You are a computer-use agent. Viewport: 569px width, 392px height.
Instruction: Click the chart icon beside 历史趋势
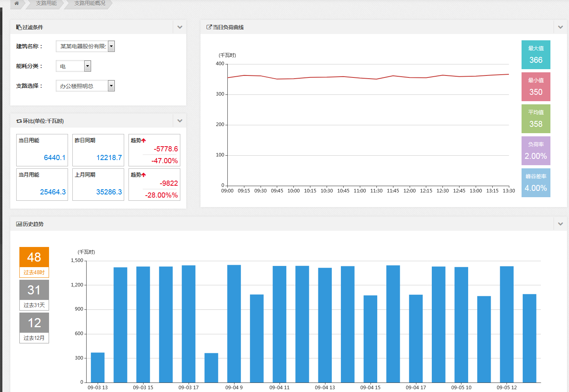click(19, 224)
